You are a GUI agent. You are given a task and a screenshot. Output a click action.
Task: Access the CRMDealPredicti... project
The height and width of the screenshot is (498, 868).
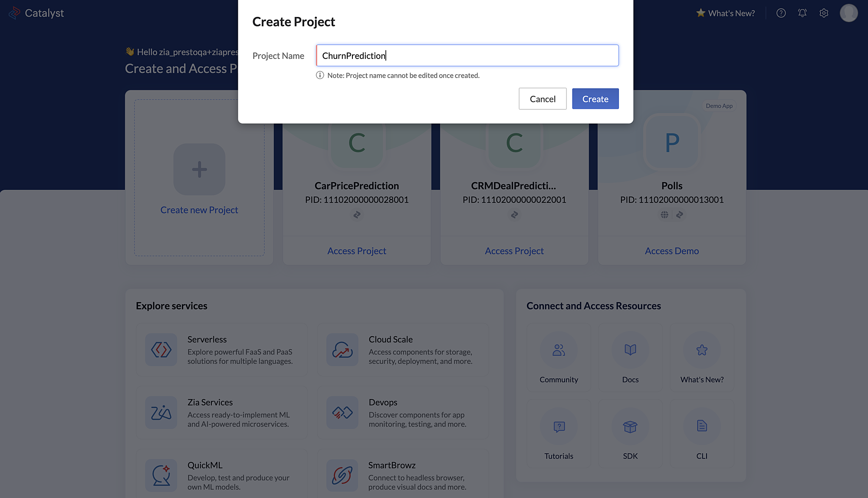point(513,250)
